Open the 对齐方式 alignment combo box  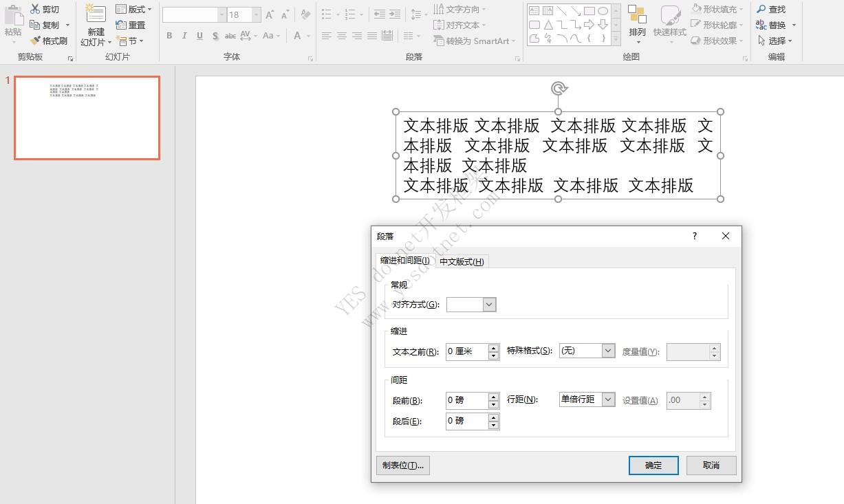coord(471,304)
